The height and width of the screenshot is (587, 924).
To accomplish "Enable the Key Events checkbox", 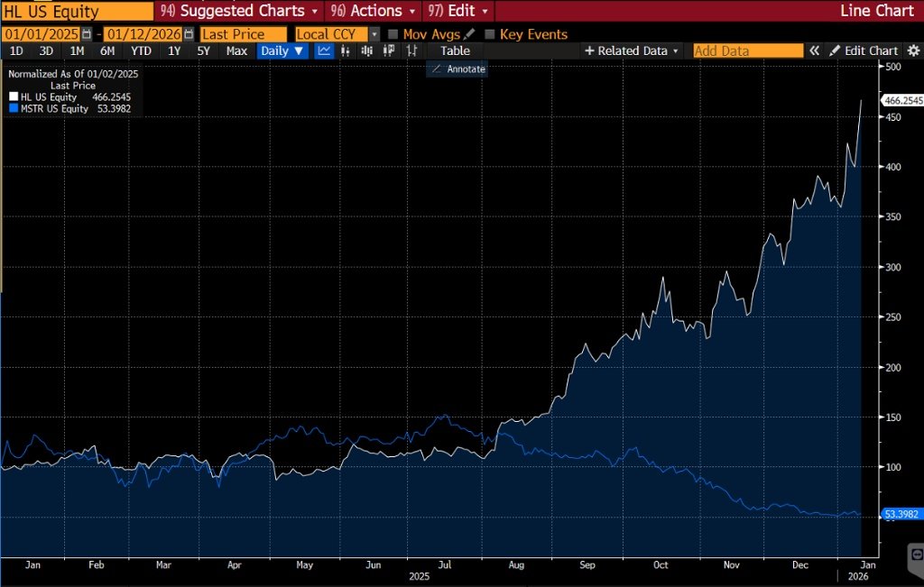I will point(490,34).
